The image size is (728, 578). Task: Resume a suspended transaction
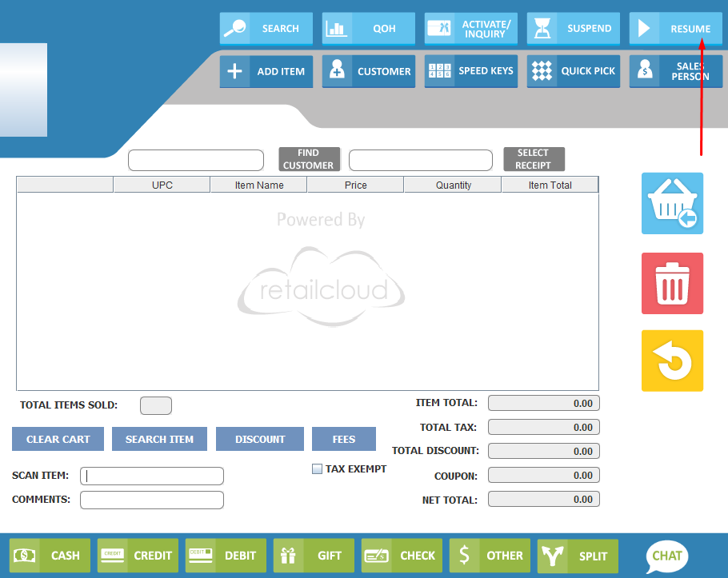675,28
